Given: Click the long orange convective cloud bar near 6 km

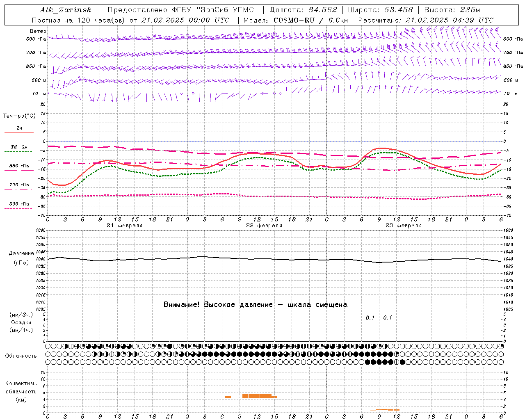Looking at the screenshot, I should coord(257,396).
